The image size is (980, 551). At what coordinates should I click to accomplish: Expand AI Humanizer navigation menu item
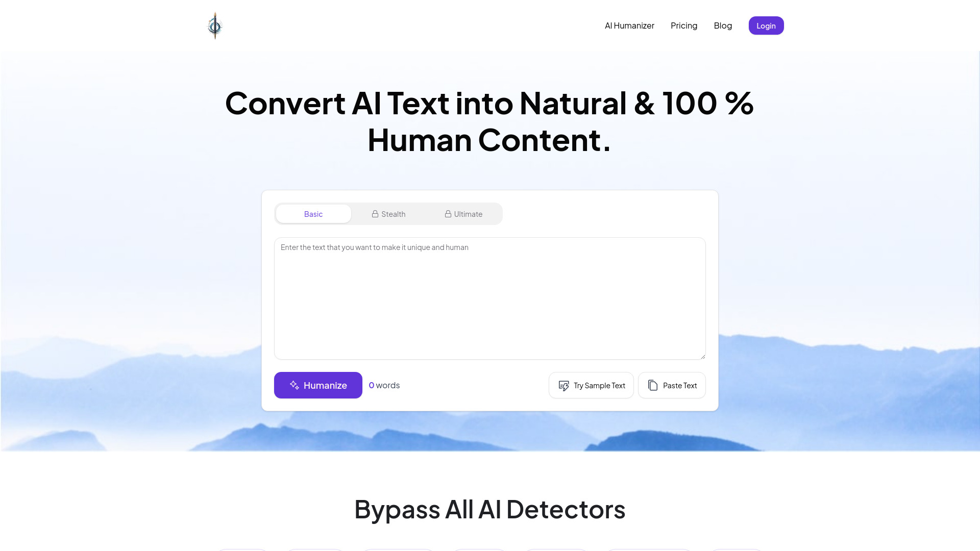[x=629, y=25]
